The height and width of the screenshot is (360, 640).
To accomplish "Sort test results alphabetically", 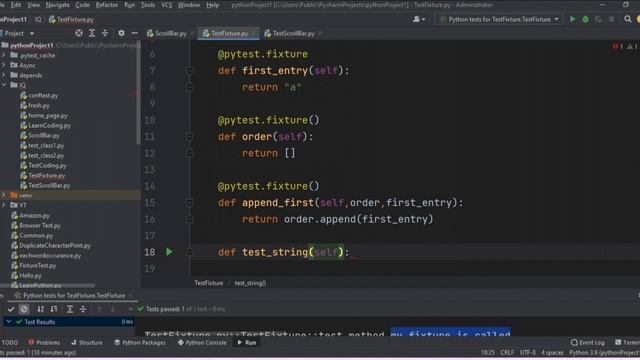I will [x=40, y=309].
